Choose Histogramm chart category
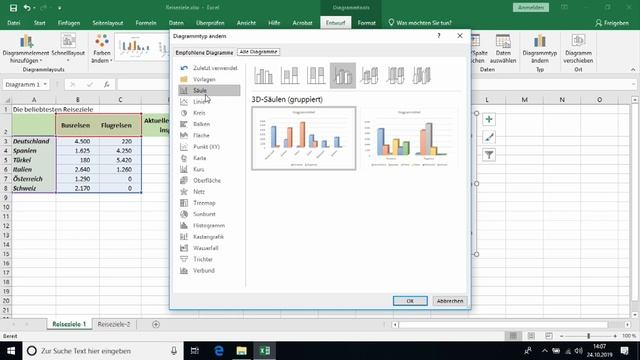Screen dimensions: 640x360 [x=209, y=225]
